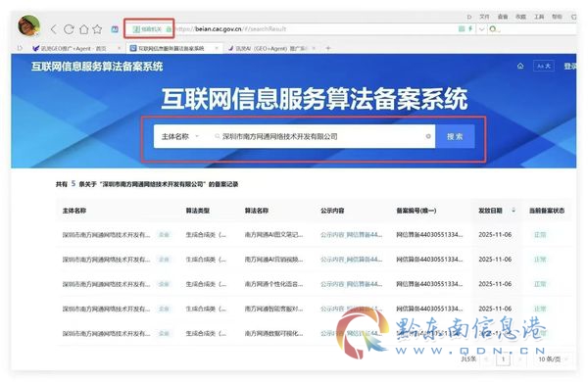Image resolution: width=588 pixels, height=382 pixels.
Task: Click the 算法类型 column header
Action: (x=198, y=211)
